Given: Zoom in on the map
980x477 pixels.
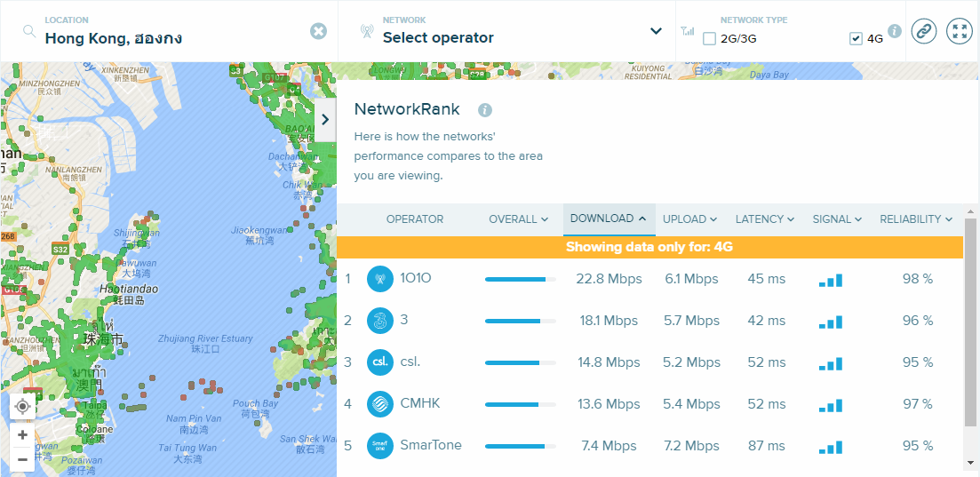Looking at the screenshot, I should (22, 434).
